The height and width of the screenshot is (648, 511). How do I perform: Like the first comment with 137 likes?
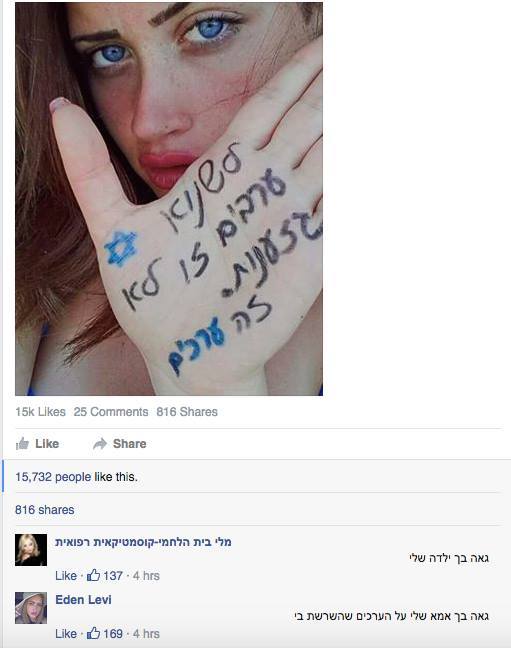tap(66, 575)
